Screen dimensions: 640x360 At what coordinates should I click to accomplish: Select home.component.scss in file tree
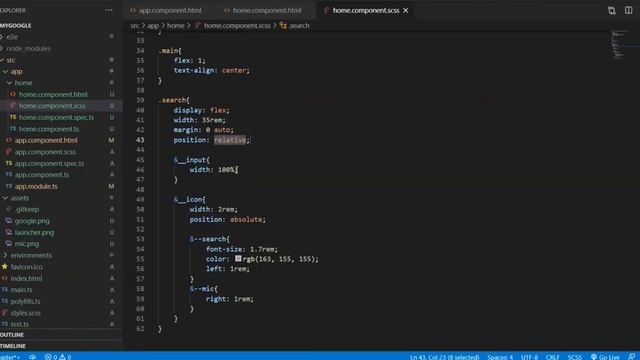[52, 106]
